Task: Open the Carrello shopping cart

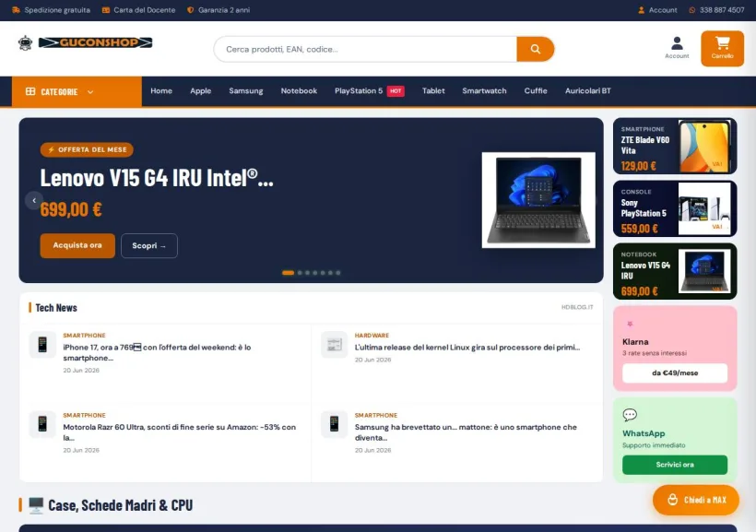Action: click(x=722, y=49)
